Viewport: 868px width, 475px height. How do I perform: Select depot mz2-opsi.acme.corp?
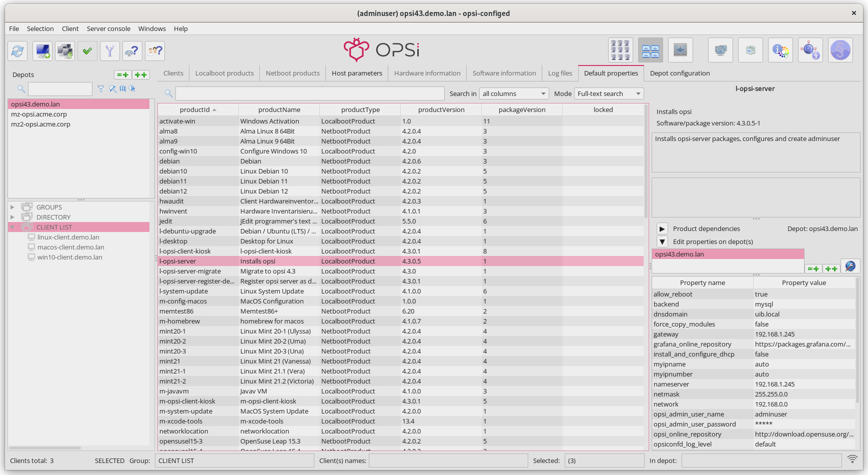click(78, 124)
